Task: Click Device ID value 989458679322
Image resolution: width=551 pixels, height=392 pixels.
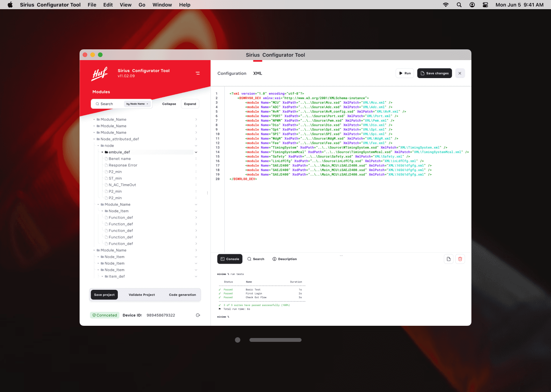Action: pos(161,315)
